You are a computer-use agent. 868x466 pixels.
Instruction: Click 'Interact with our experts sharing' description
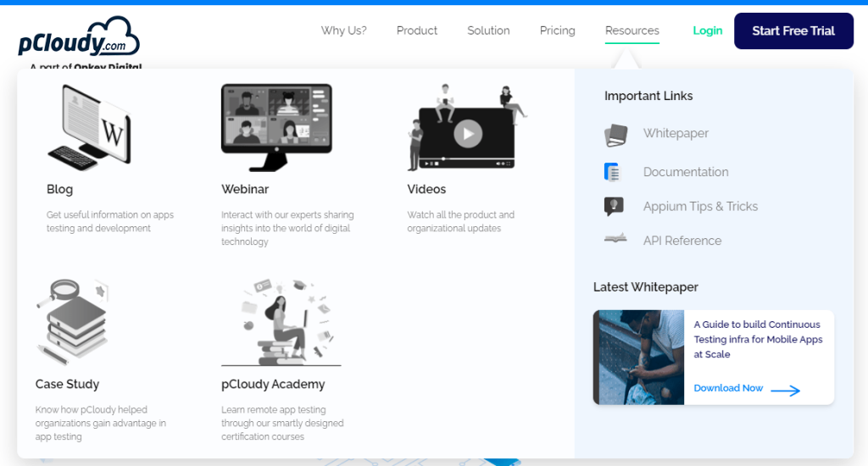point(287,228)
